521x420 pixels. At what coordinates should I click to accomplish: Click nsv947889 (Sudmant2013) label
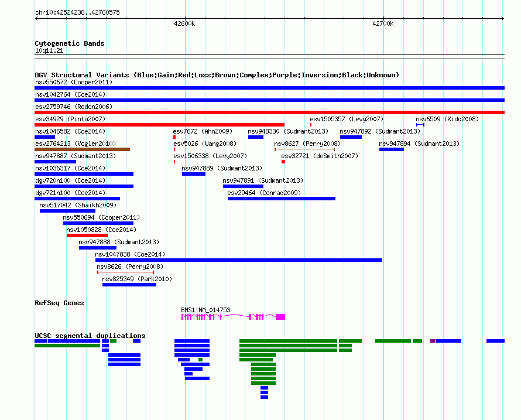222,168
